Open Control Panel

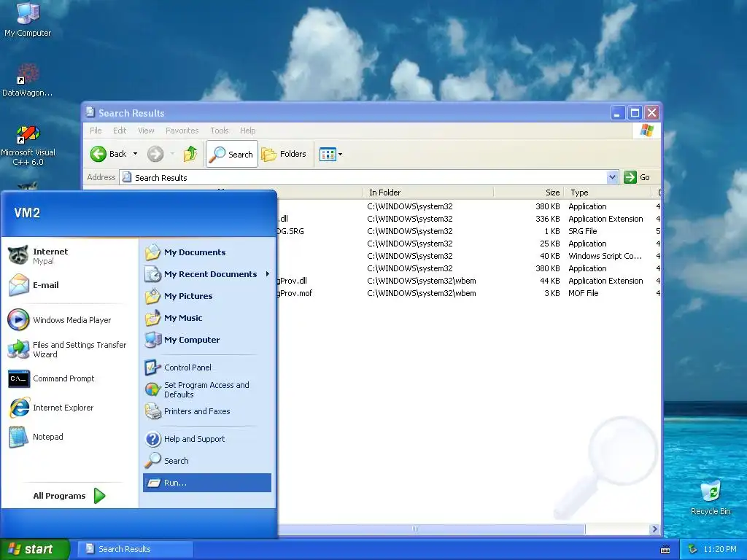(x=206, y=367)
